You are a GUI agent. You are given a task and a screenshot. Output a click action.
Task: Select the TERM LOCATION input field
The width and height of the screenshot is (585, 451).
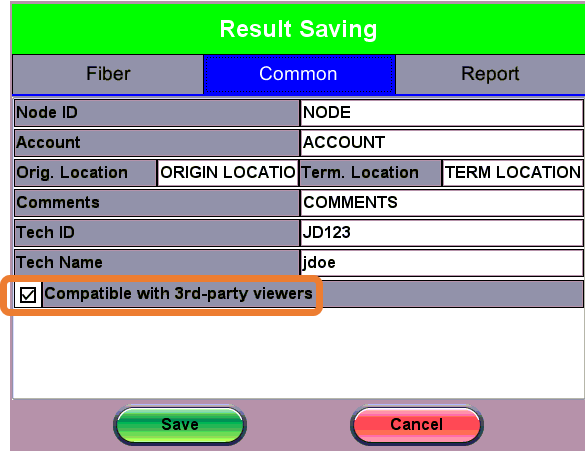pyautogui.click(x=512, y=173)
